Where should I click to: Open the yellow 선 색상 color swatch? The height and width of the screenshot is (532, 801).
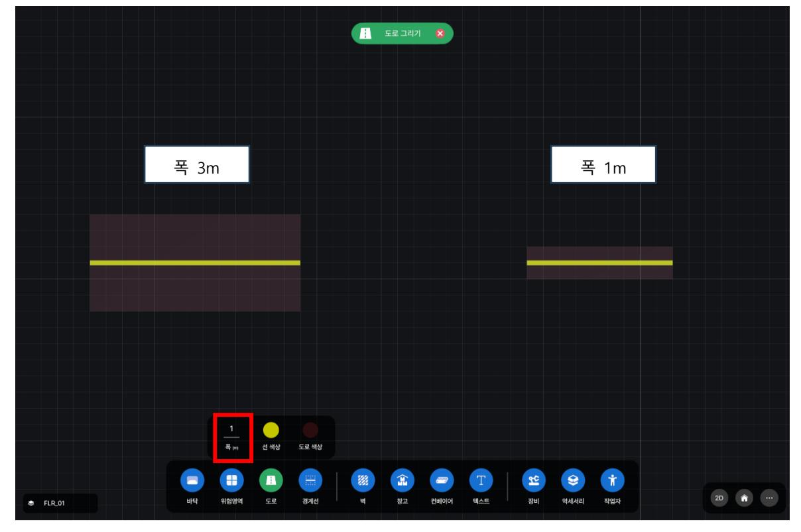click(x=271, y=430)
